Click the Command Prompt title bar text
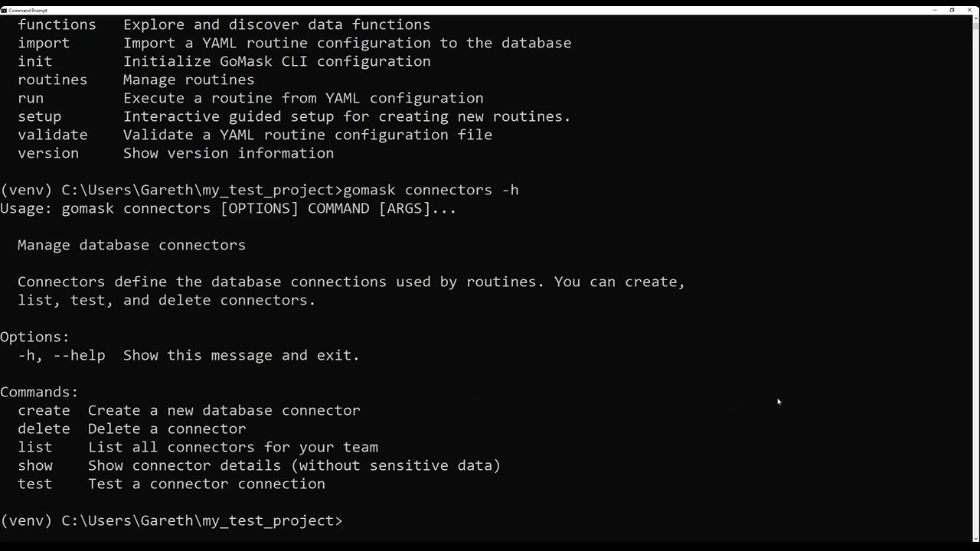Image resolution: width=980 pixels, height=551 pixels. click(28, 11)
